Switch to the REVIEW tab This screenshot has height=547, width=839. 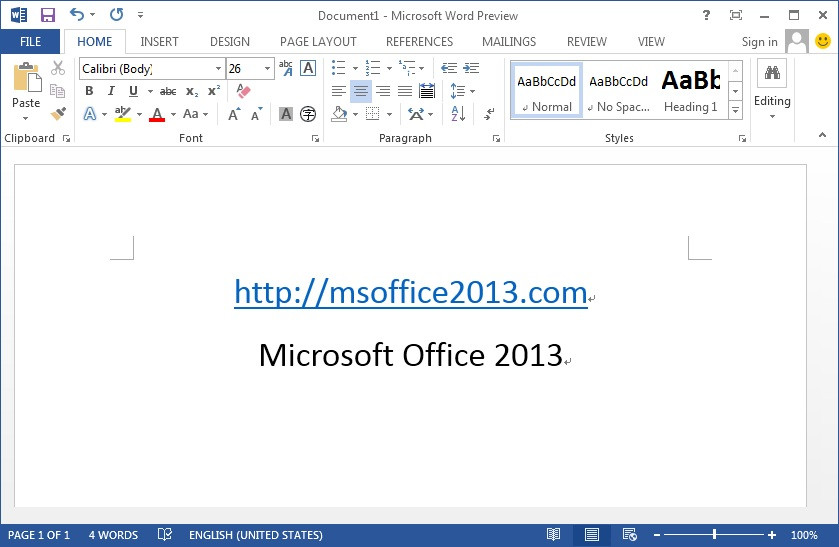(x=586, y=41)
